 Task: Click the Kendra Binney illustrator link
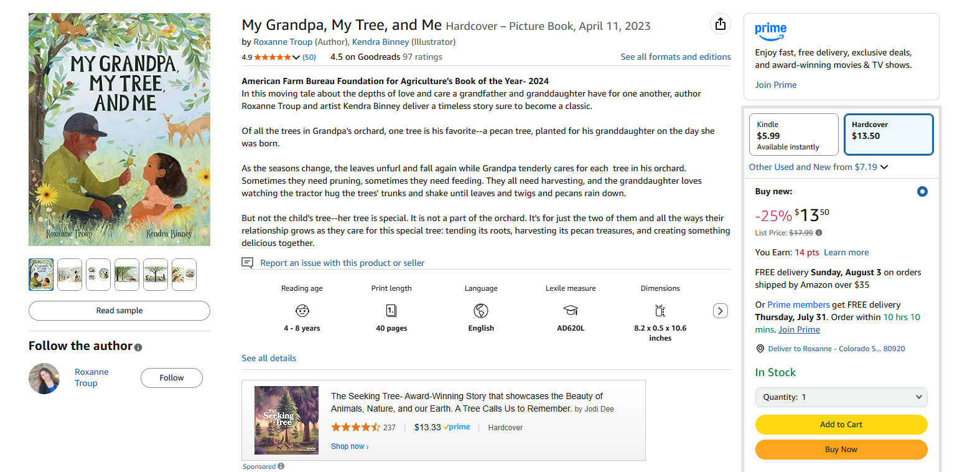(x=380, y=42)
